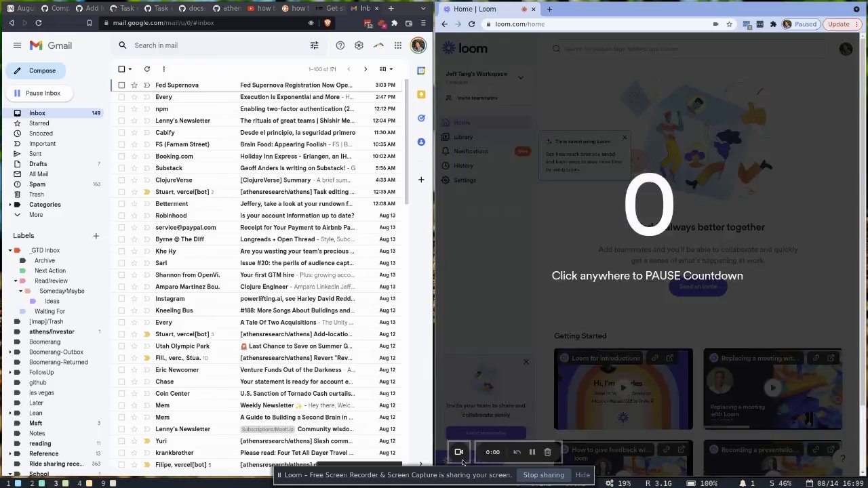The width and height of the screenshot is (868, 488).
Task: Select the Every 2:47 PM email checkbox
Action: [121, 97]
